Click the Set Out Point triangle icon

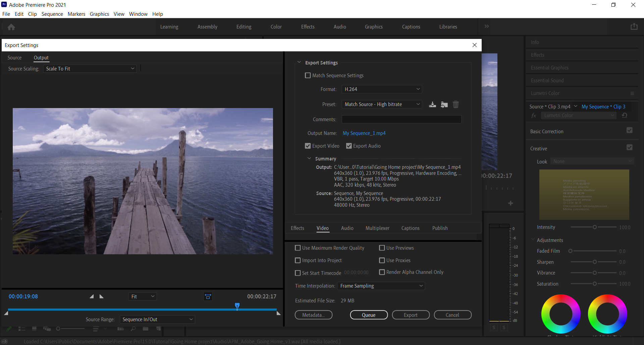point(102,296)
